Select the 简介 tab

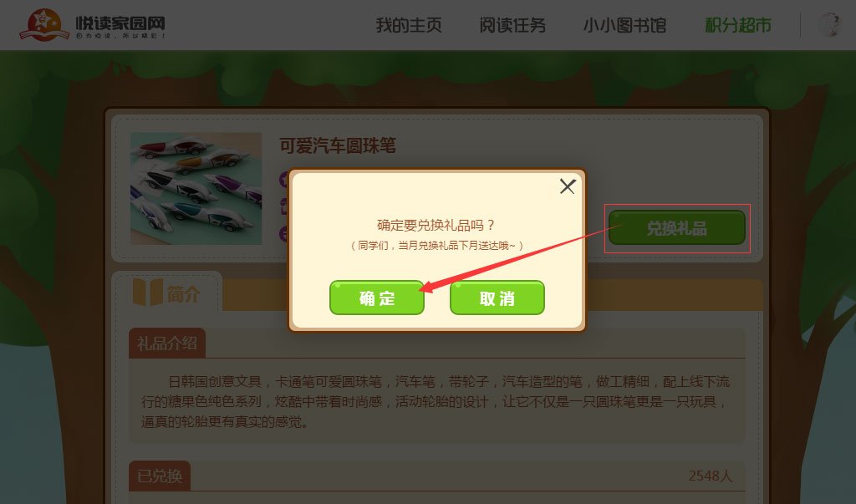[167, 293]
